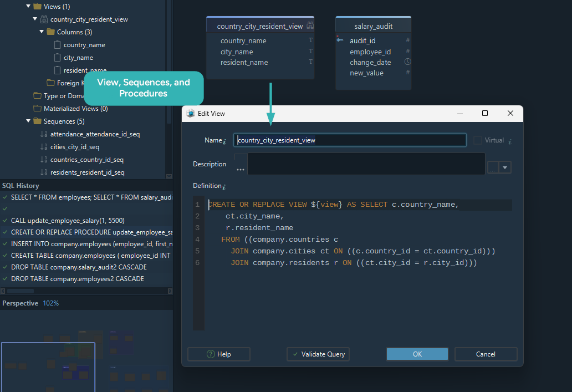572x392 pixels.
Task: Select the country_city_resident_view diagram header
Action: (x=260, y=26)
